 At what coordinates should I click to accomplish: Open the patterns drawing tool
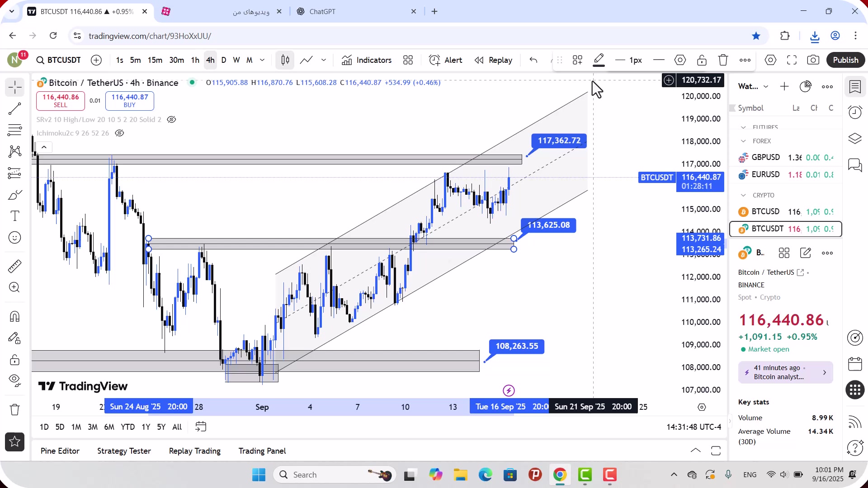point(14,151)
